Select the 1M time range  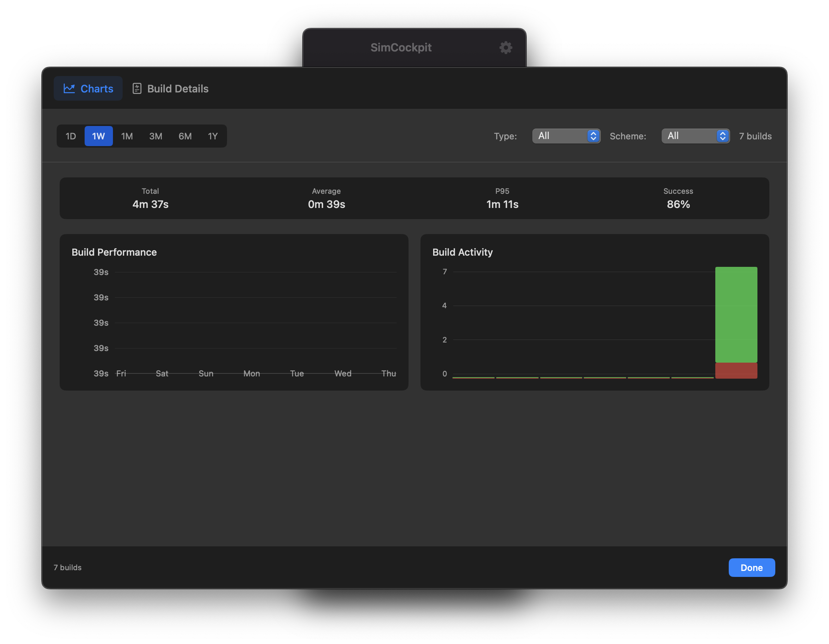pos(127,136)
